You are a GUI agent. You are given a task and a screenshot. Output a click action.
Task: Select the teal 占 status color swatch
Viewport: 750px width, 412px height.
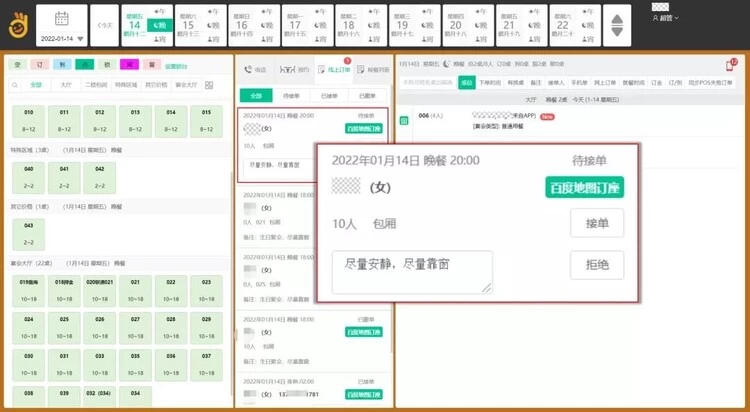click(x=82, y=65)
